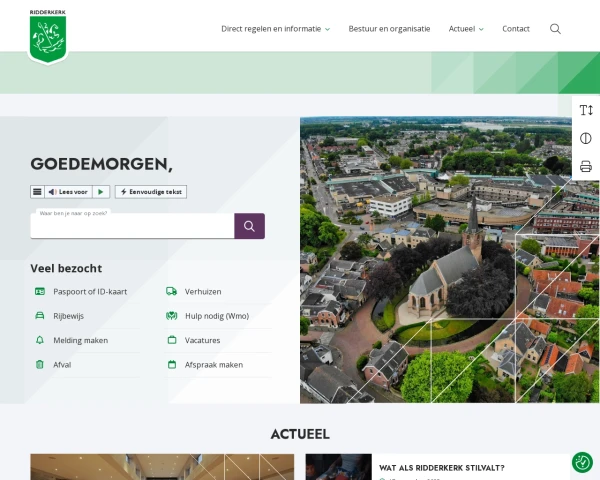Go to the Contact page
Image resolution: width=600 pixels, height=480 pixels.
tap(516, 29)
